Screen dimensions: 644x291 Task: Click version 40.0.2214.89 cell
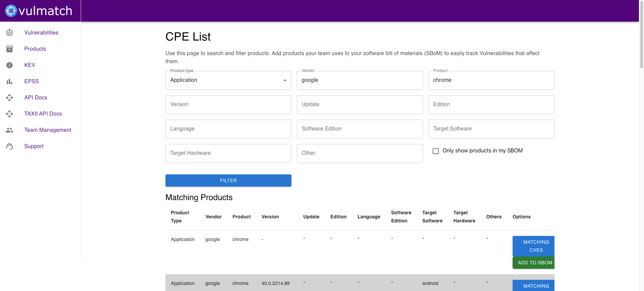[x=276, y=283]
